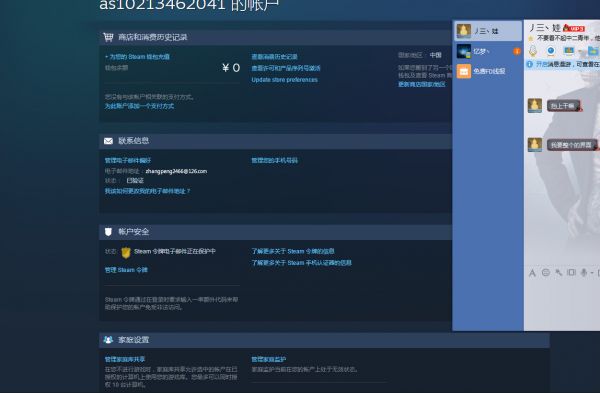Click the sender avatar beside first chat message
600x393 pixels.
coord(535,106)
